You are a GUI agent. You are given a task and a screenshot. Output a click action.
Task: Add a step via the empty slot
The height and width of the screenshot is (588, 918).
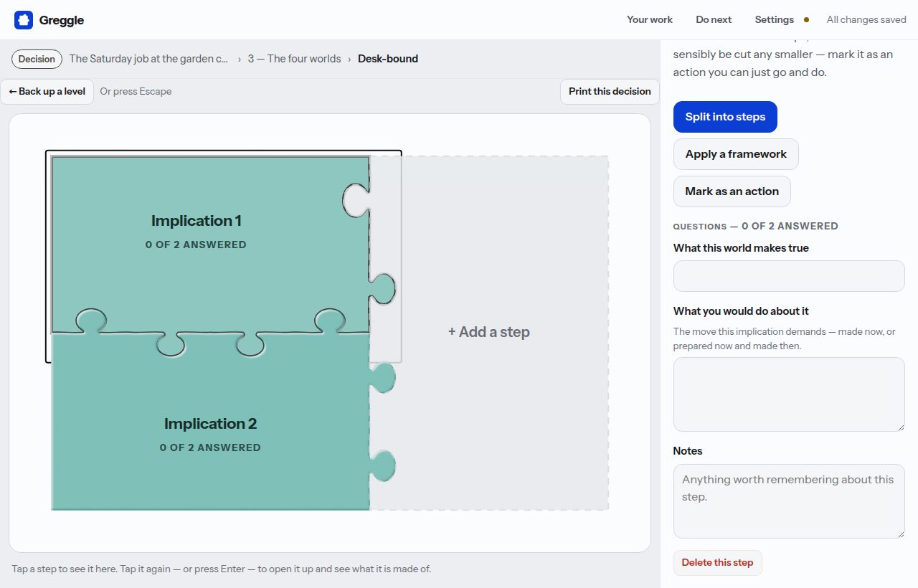pyautogui.click(x=489, y=332)
